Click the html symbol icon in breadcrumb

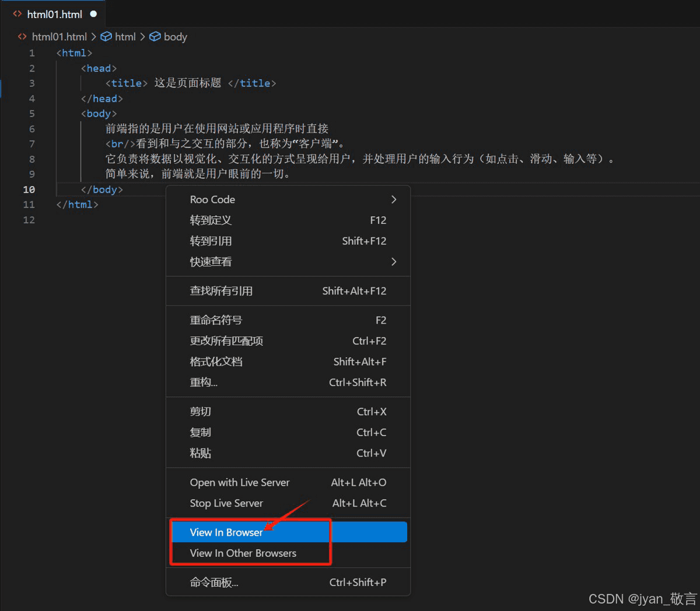point(106,37)
